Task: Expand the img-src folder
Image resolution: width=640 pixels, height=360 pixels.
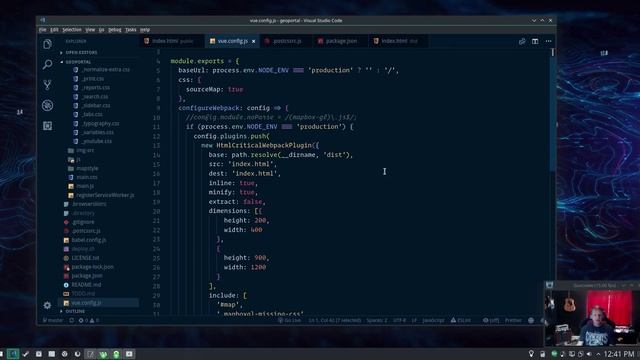Action: (x=85, y=150)
